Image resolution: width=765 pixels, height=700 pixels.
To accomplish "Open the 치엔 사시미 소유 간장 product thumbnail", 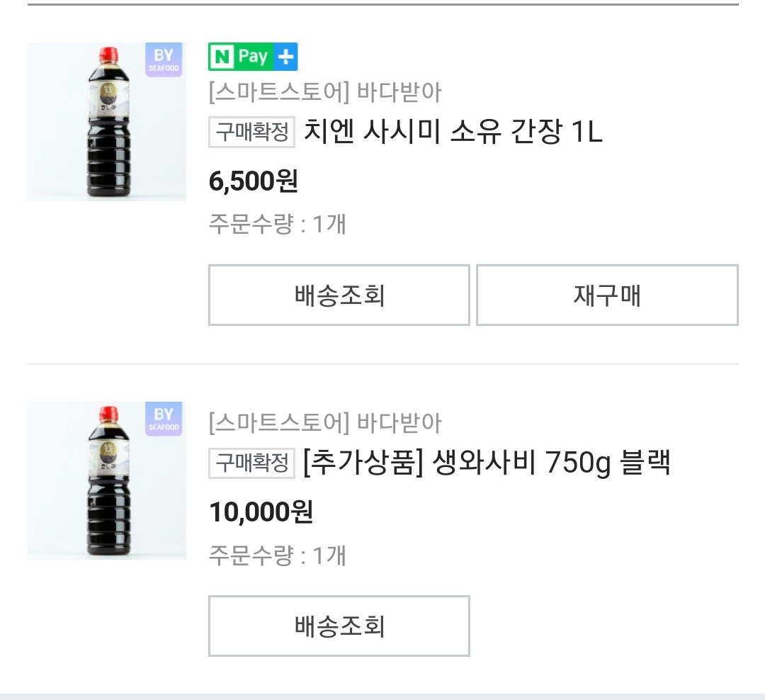I will coord(107,122).
